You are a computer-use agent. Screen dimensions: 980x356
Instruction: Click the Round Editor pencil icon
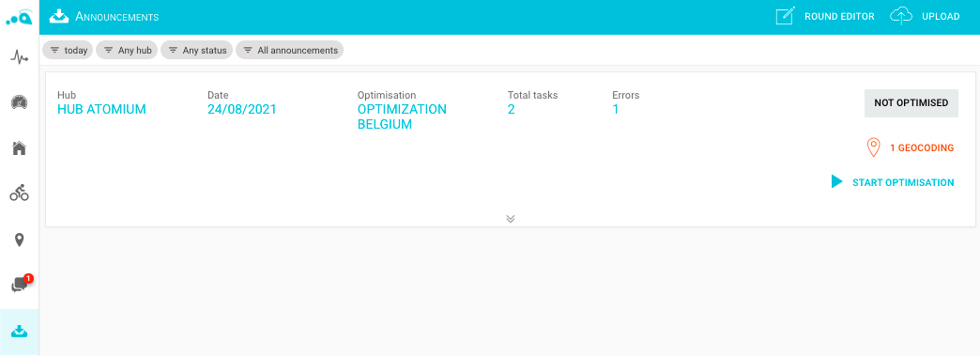pyautogui.click(x=785, y=16)
